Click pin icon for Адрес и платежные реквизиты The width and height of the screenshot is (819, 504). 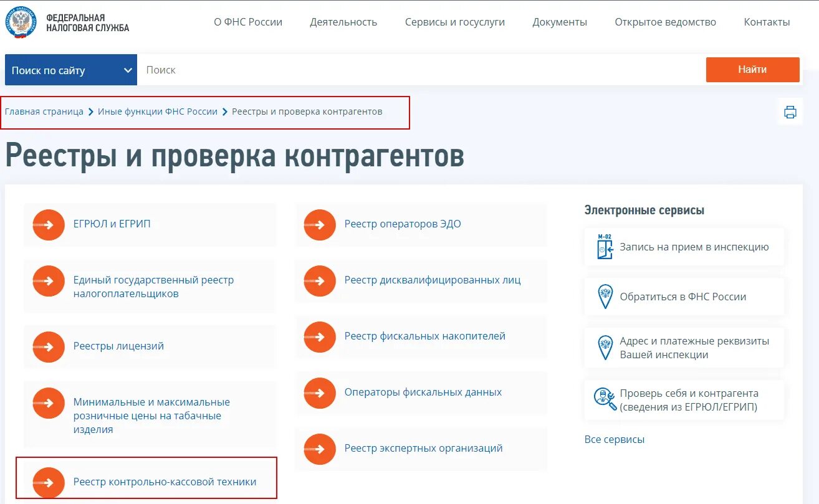point(605,348)
